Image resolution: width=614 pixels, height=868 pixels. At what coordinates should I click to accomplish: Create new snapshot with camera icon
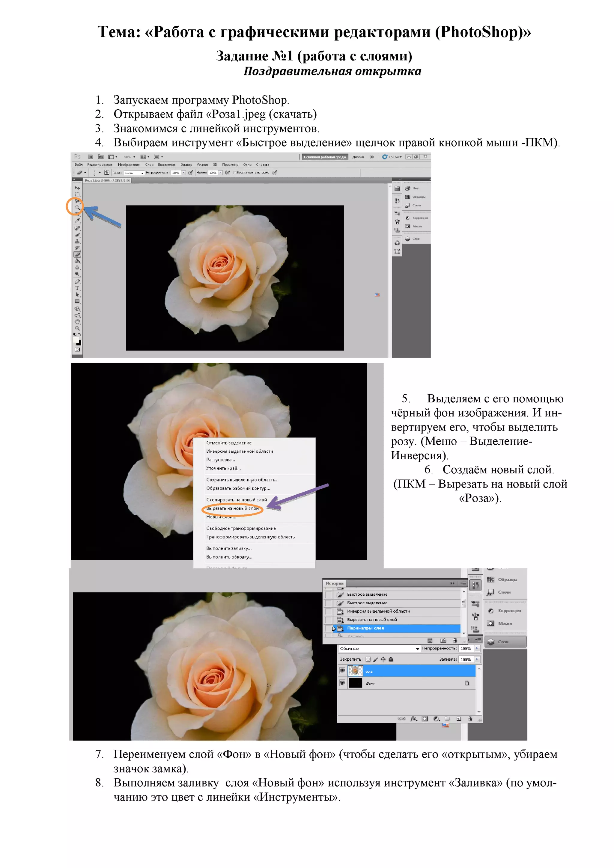443,640
